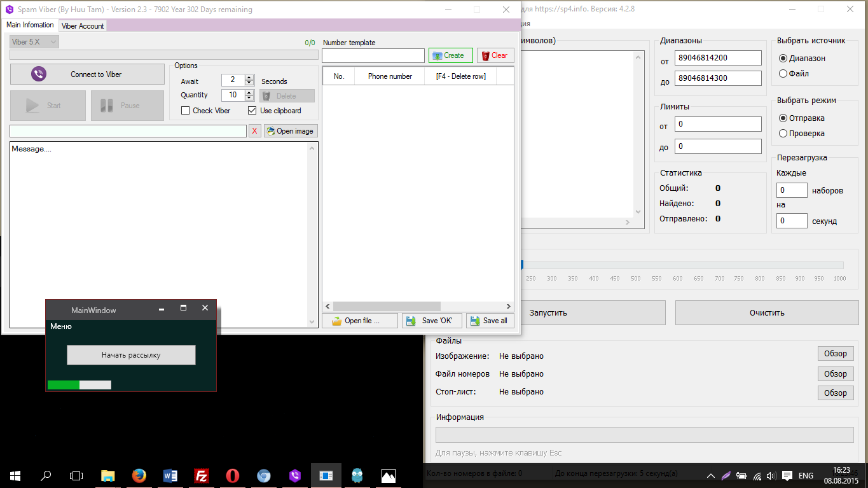Click the battery status tray icon
The image size is (868, 488).
[741, 475]
